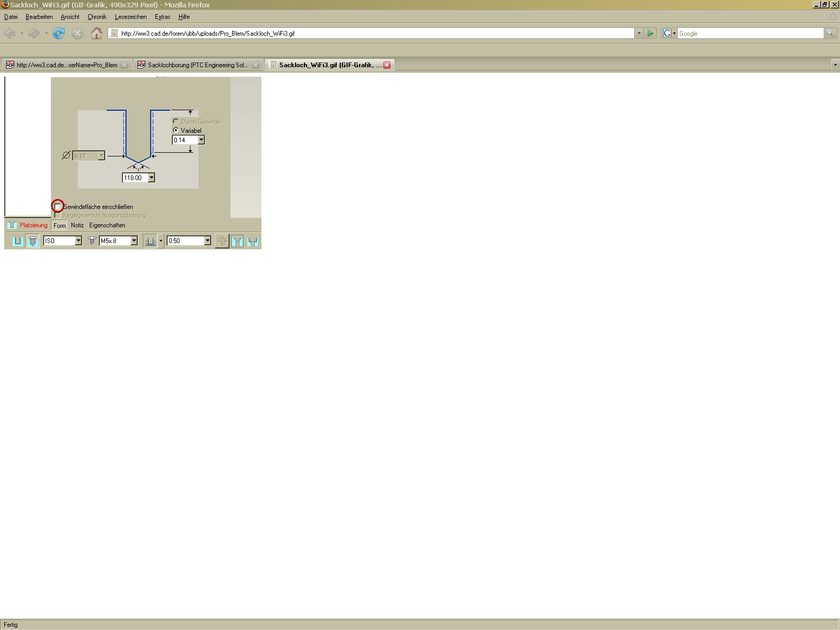Open the 118.00 angle dropdown
Viewport: 840px width, 630px height.
point(151,178)
